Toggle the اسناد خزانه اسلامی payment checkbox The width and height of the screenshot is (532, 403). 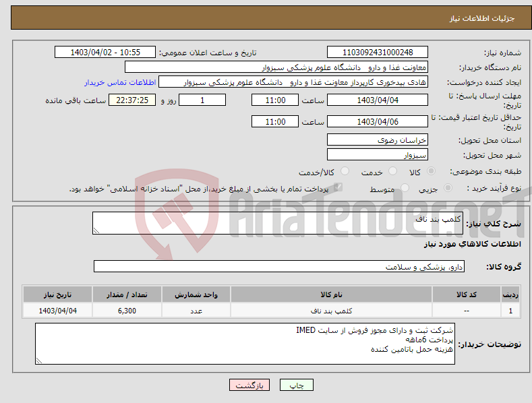click(x=338, y=187)
